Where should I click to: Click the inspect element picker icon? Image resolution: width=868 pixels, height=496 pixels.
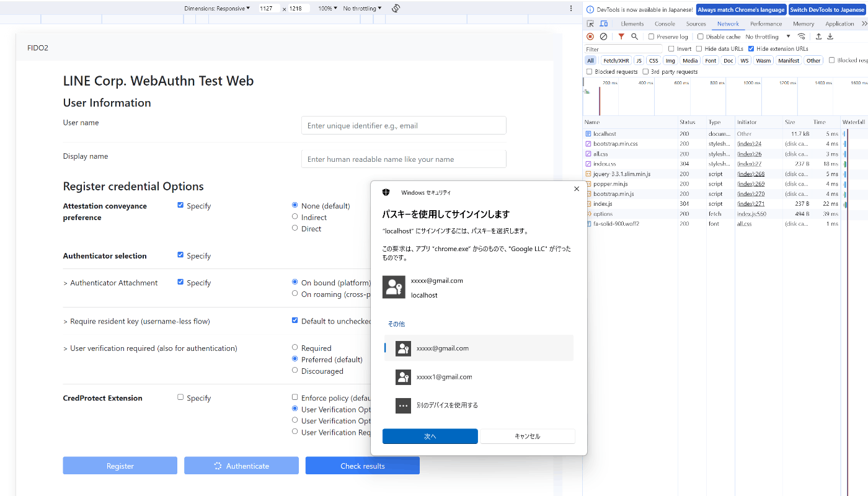(590, 24)
